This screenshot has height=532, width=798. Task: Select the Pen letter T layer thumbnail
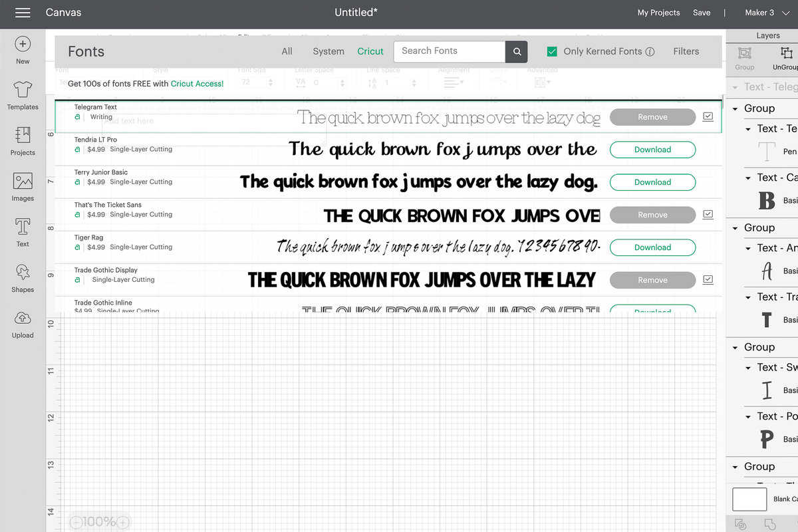(x=767, y=151)
